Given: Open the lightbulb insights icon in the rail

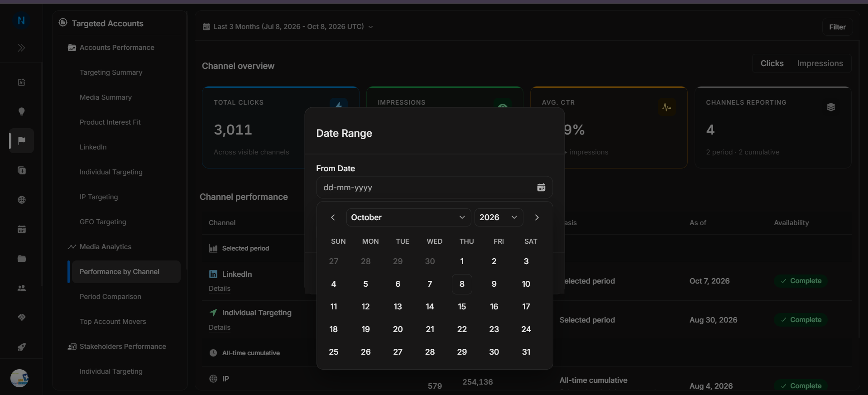Looking at the screenshot, I should [x=21, y=111].
